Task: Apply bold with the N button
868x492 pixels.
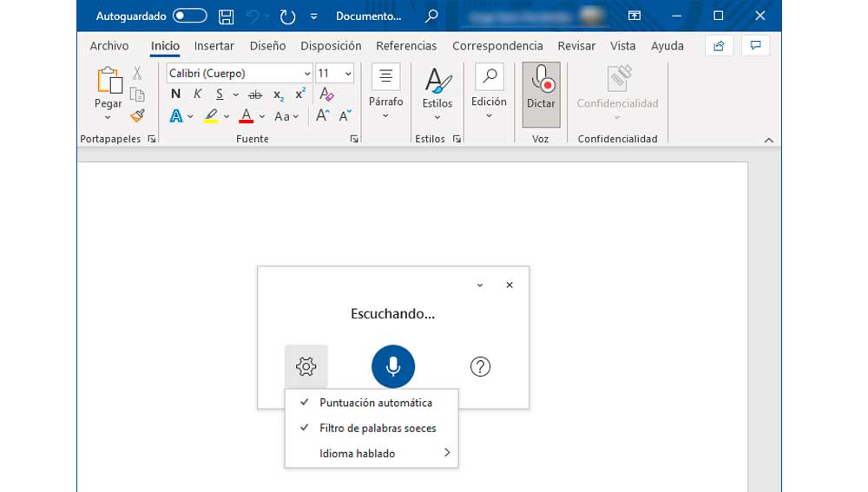Action: coord(175,95)
